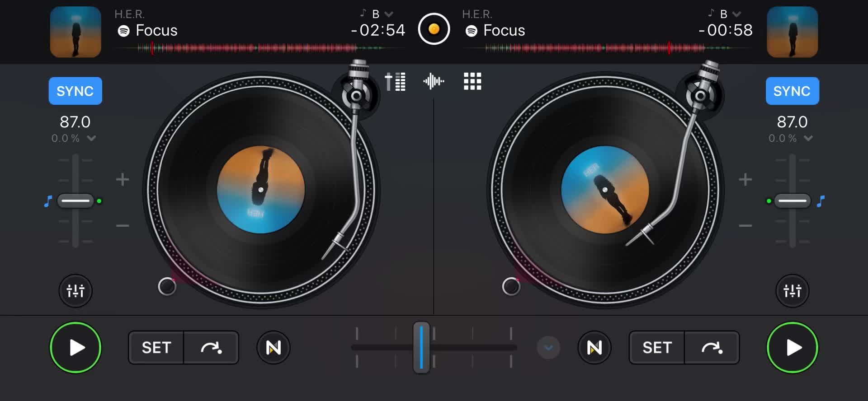Click the right turntable start/stop knob
Screen dimensions: 868x401
(x=511, y=286)
